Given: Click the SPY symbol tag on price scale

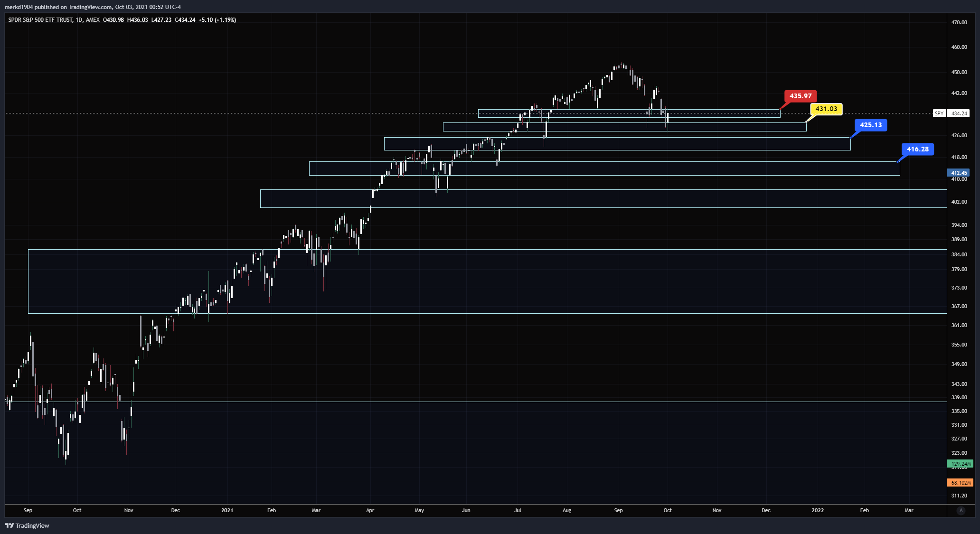Looking at the screenshot, I should click(939, 113).
